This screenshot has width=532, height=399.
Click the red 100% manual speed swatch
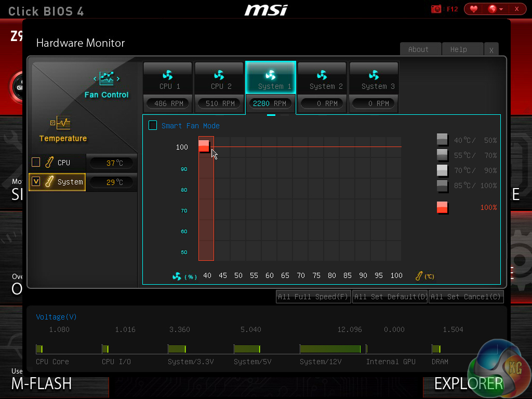coord(442,207)
